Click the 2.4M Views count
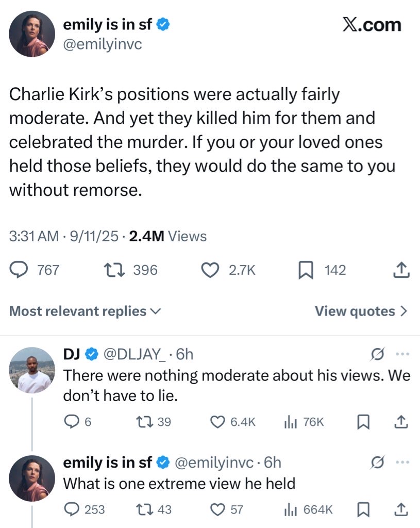The height and width of the screenshot is (528, 420). pyautogui.click(x=167, y=236)
